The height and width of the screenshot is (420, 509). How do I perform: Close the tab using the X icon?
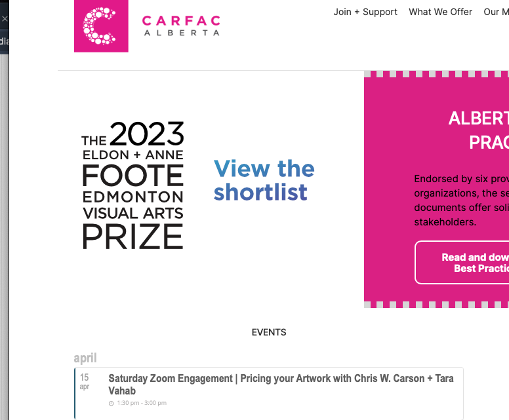click(x=5, y=19)
